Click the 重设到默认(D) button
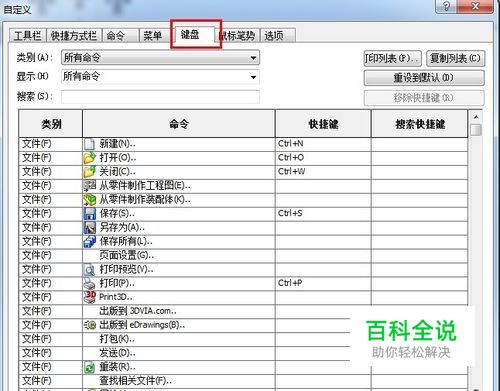This screenshot has width=500, height=391. click(424, 78)
